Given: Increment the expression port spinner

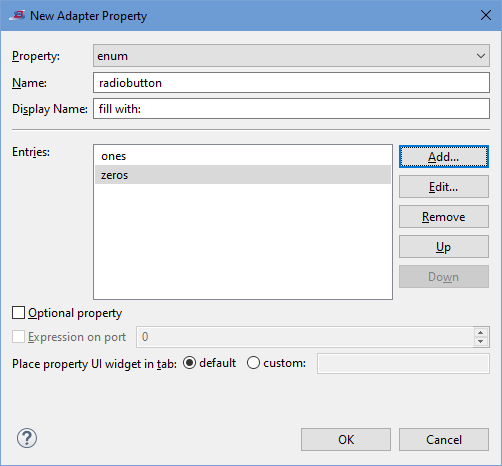Looking at the screenshot, I should pyautogui.click(x=480, y=332).
